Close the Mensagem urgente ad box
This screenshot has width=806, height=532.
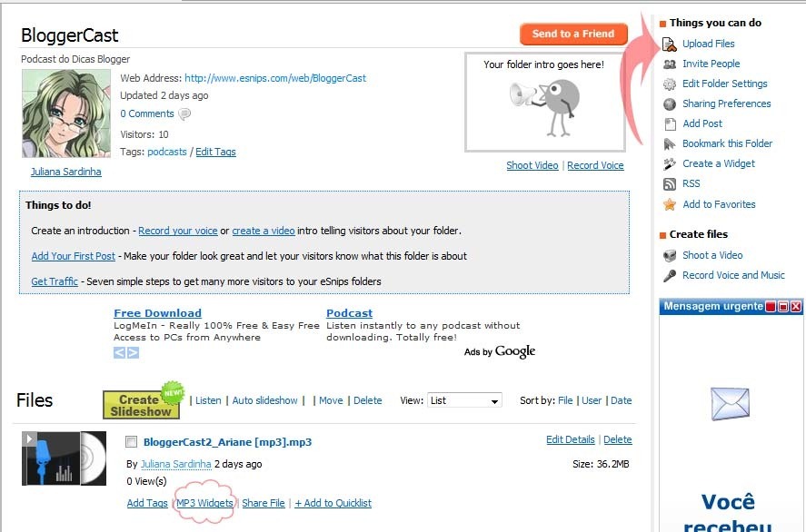coord(796,307)
